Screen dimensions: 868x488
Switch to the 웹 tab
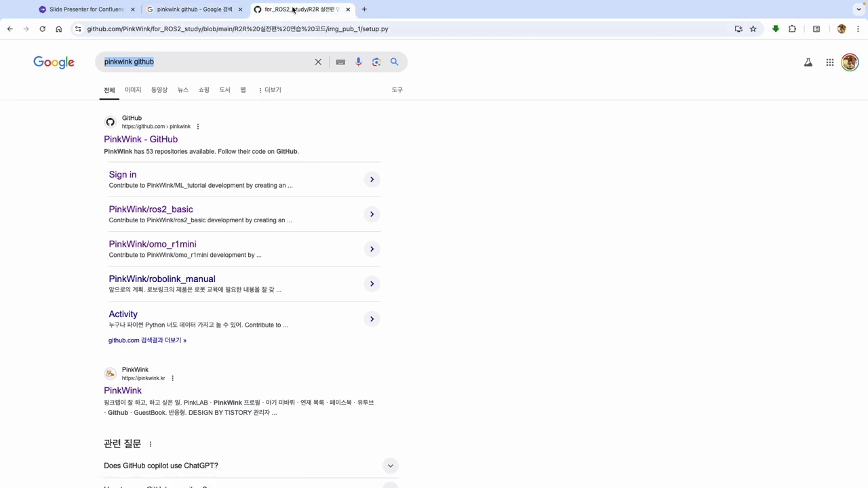pyautogui.click(x=243, y=90)
